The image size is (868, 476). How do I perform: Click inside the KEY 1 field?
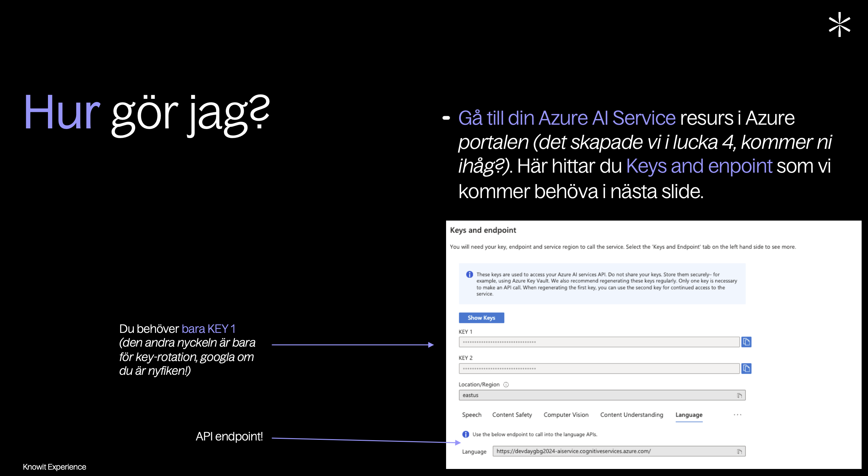(x=599, y=342)
